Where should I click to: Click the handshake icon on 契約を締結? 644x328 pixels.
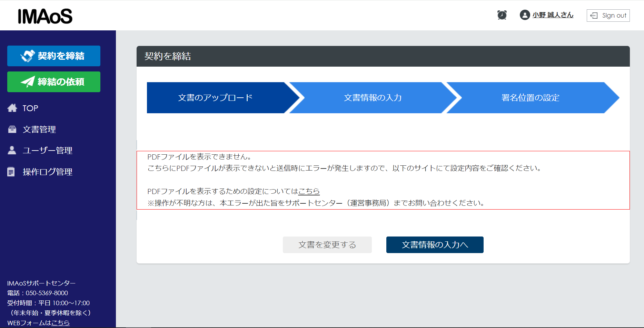click(x=28, y=56)
